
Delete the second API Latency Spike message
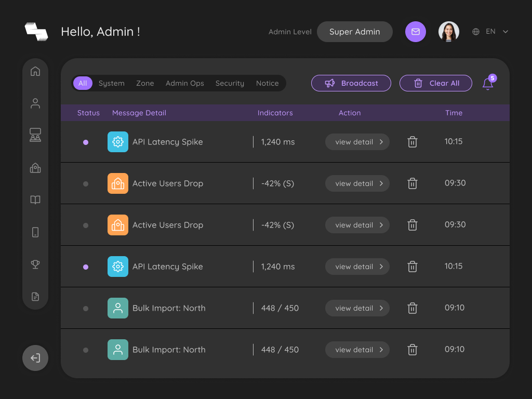[412, 267]
